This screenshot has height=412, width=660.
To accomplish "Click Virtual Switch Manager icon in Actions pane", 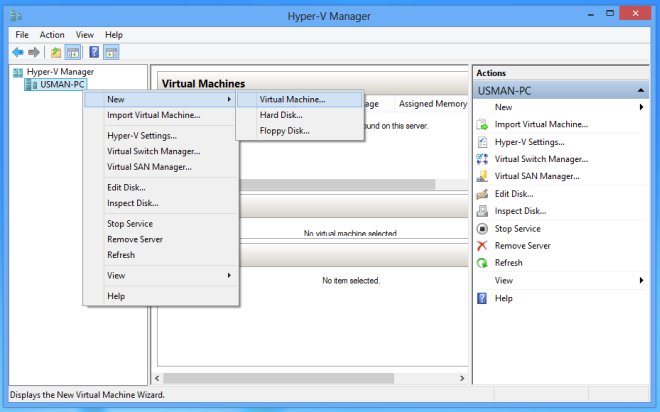I will 482,159.
